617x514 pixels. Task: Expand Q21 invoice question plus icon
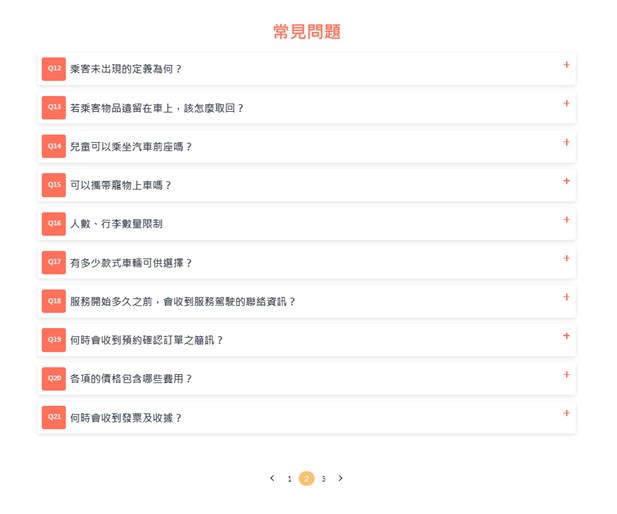[566, 414]
